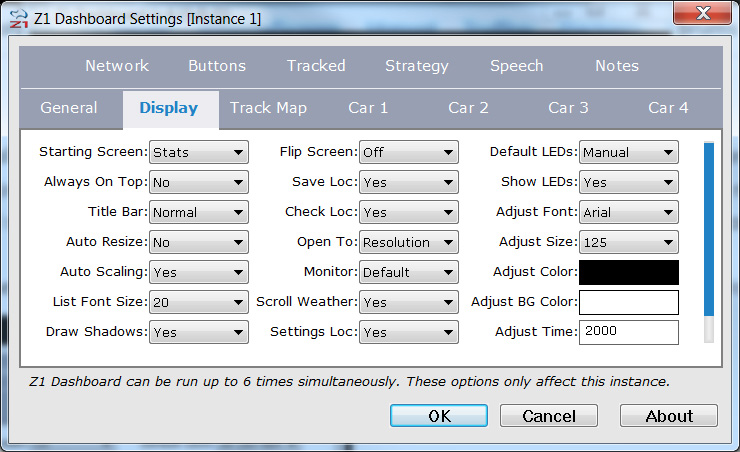Screen dimensions: 740x452
Task: Select the General tab
Action: (69, 108)
